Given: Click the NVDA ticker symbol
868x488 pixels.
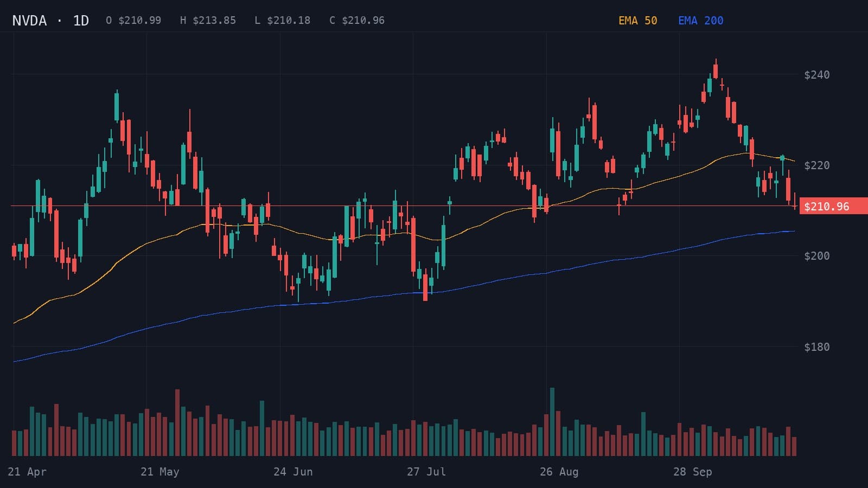Looking at the screenshot, I should click(x=29, y=21).
